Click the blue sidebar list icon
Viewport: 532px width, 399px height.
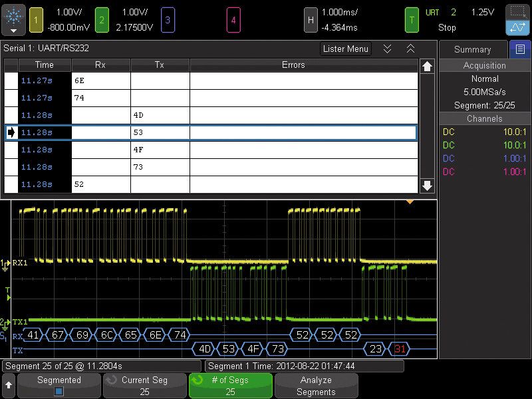519,49
